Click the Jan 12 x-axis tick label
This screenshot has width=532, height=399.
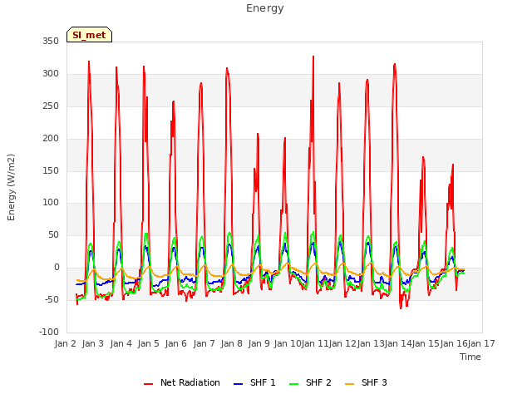(342, 343)
